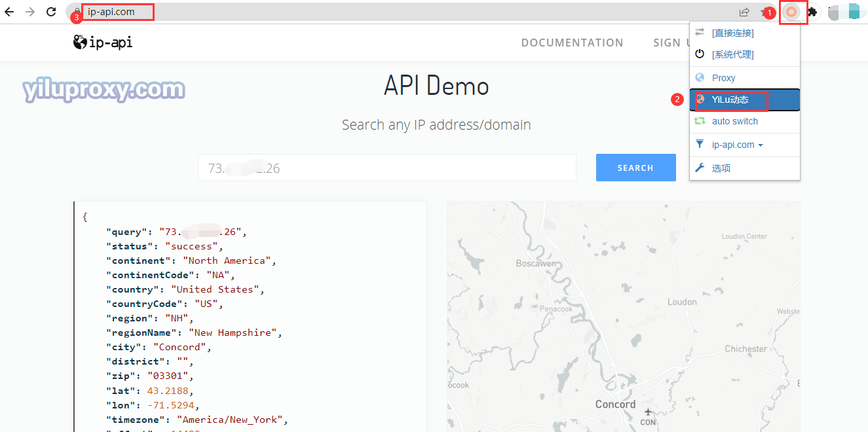This screenshot has height=432, width=868.
Task: Choose the Proxy profile globe icon
Action: tap(700, 77)
